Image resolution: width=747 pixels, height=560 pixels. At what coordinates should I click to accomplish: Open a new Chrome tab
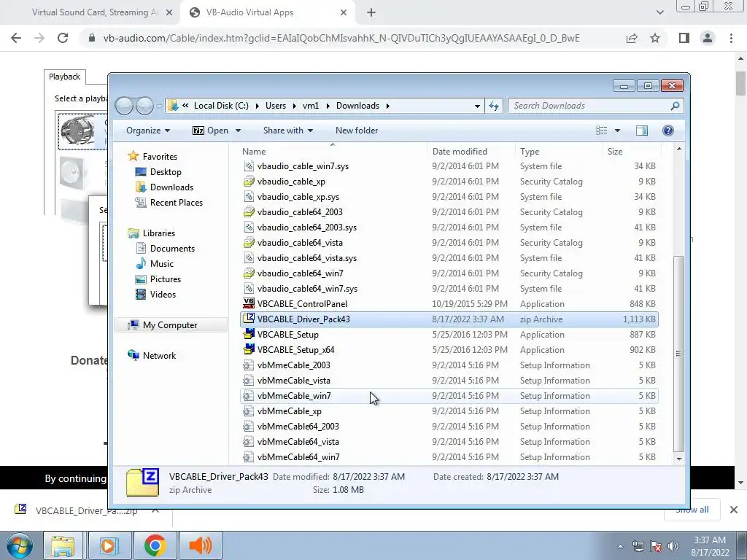pyautogui.click(x=371, y=12)
